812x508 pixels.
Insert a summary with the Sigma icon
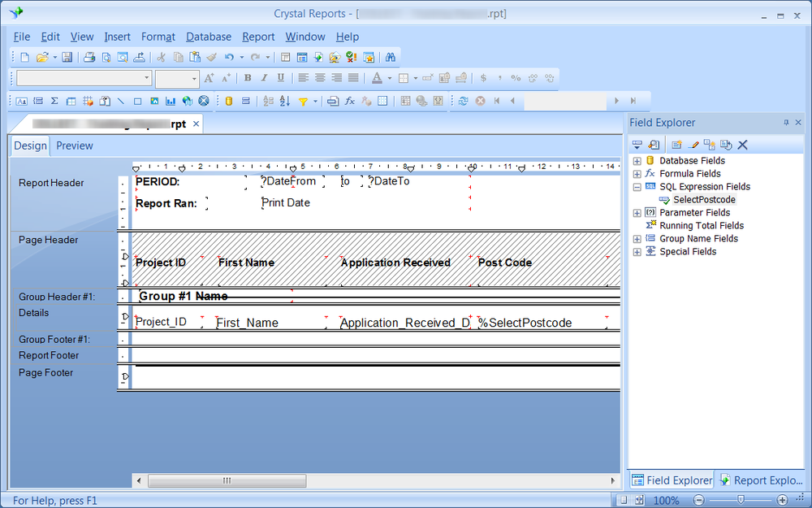pyautogui.click(x=54, y=101)
